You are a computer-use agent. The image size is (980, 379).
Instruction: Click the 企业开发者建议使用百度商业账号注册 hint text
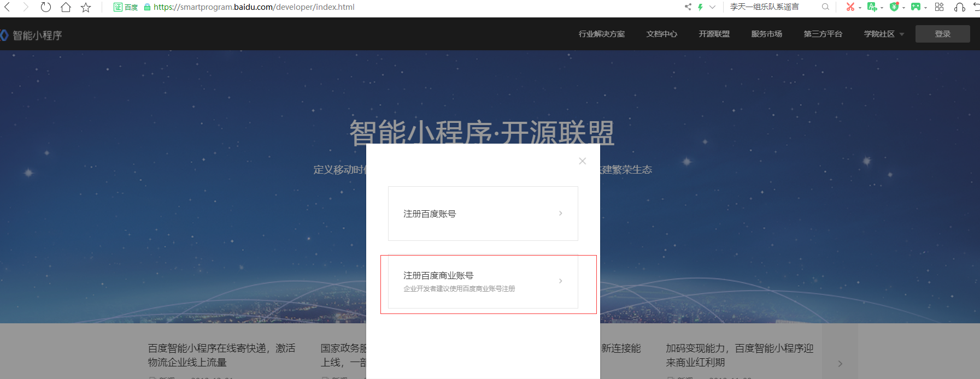[x=459, y=289]
